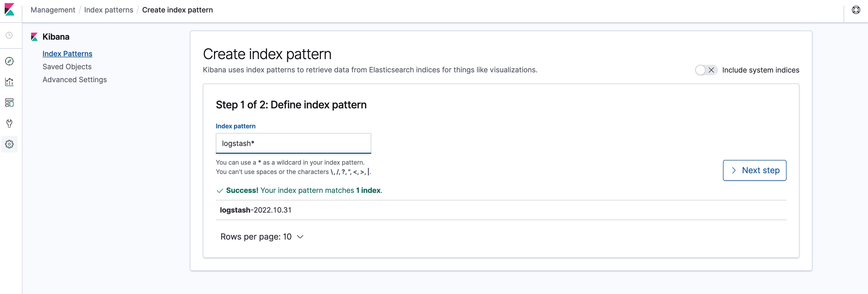The width and height of the screenshot is (868, 294).
Task: Open the Recently viewed clock icon
Action: (9, 35)
